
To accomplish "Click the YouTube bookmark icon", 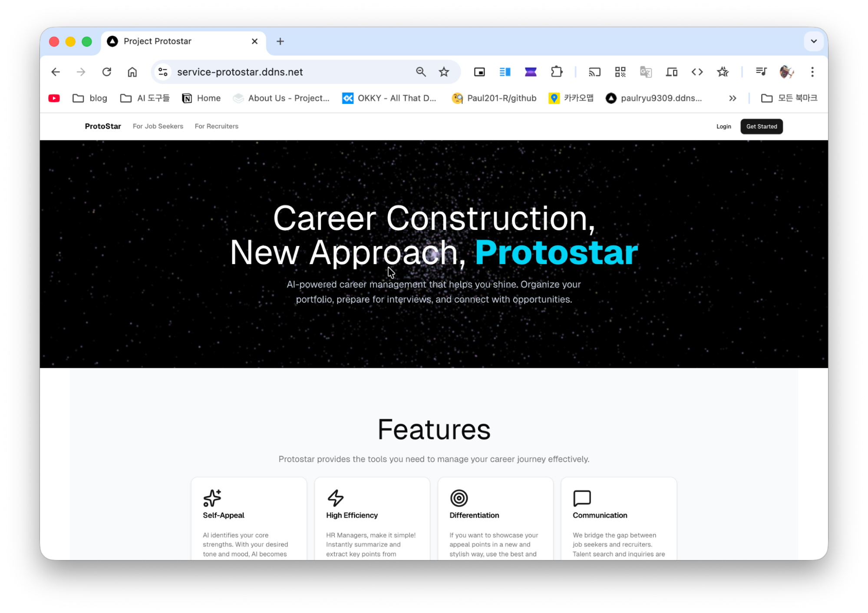I will 54,98.
